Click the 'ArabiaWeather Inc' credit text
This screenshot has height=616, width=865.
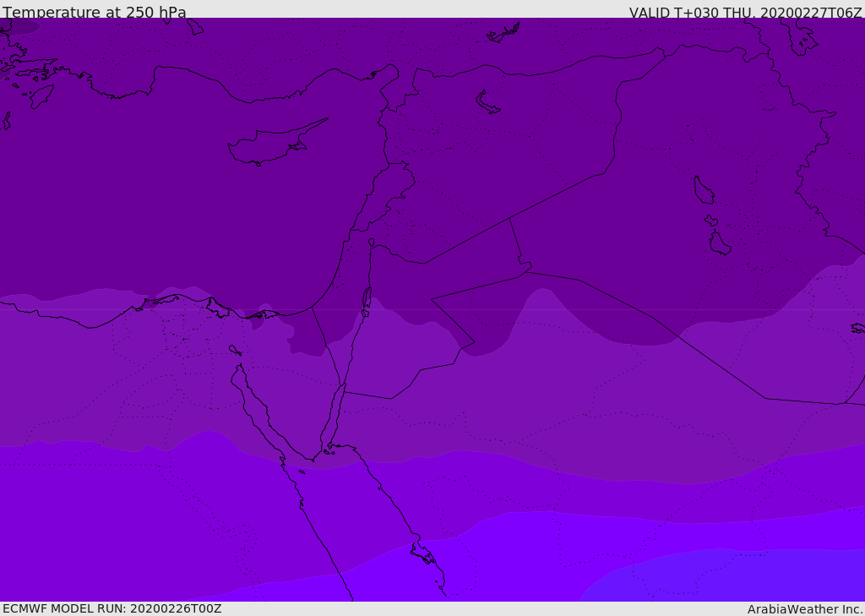click(x=804, y=609)
